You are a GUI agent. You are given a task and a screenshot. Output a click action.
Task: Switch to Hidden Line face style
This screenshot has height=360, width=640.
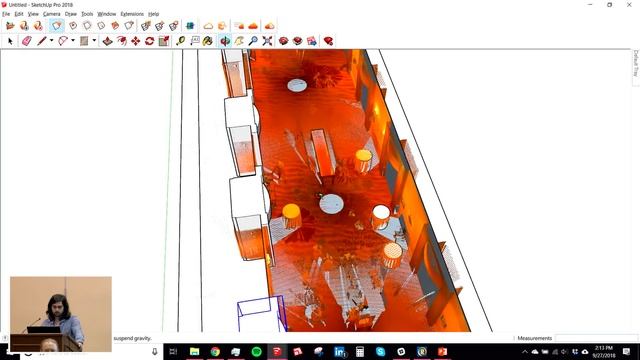101,26
